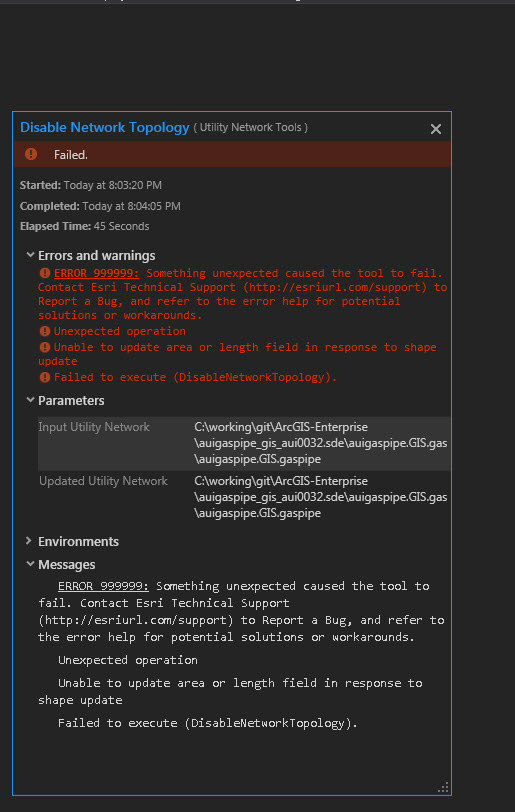515x812 pixels.
Task: Click the Disable Network Topology title
Action: (105, 127)
